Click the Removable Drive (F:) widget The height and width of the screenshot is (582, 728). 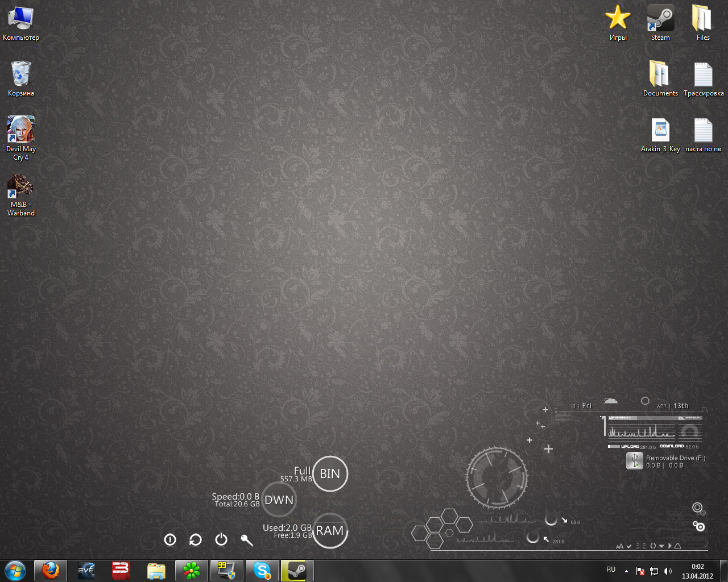pyautogui.click(x=665, y=461)
